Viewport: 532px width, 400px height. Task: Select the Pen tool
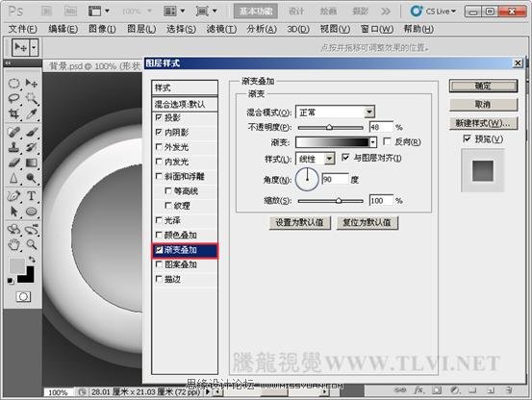tap(13, 196)
